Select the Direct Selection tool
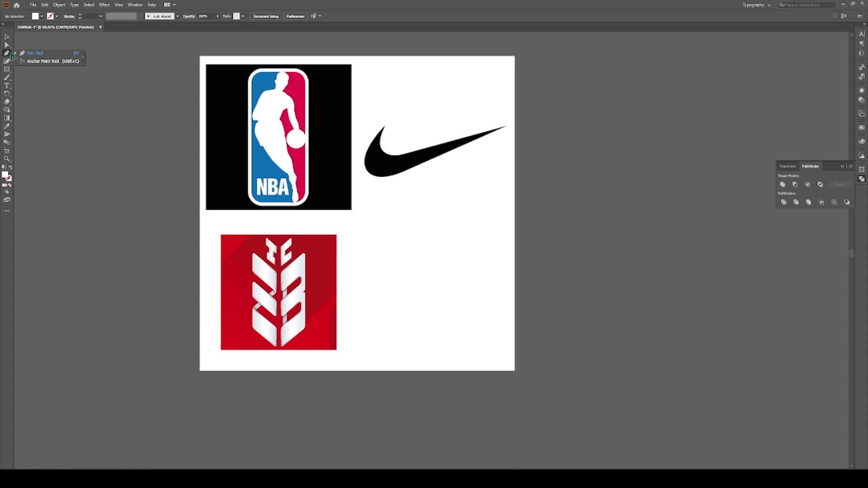868x488 pixels. coord(7,45)
